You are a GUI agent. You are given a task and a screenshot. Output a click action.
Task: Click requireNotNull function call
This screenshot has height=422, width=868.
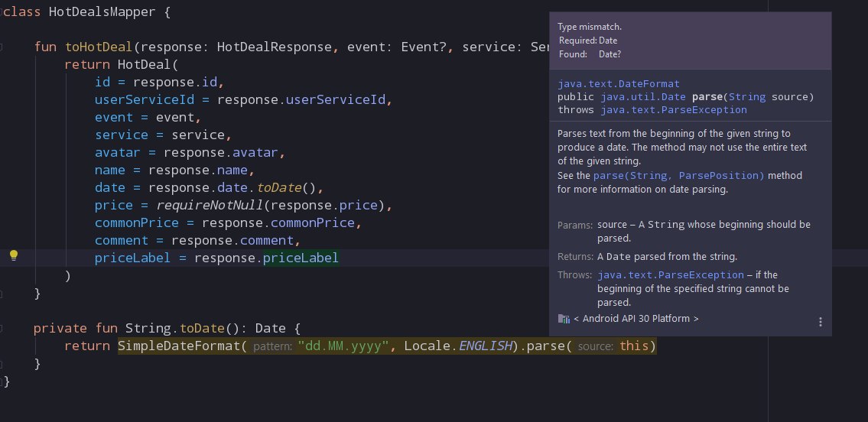pyautogui.click(x=210, y=206)
